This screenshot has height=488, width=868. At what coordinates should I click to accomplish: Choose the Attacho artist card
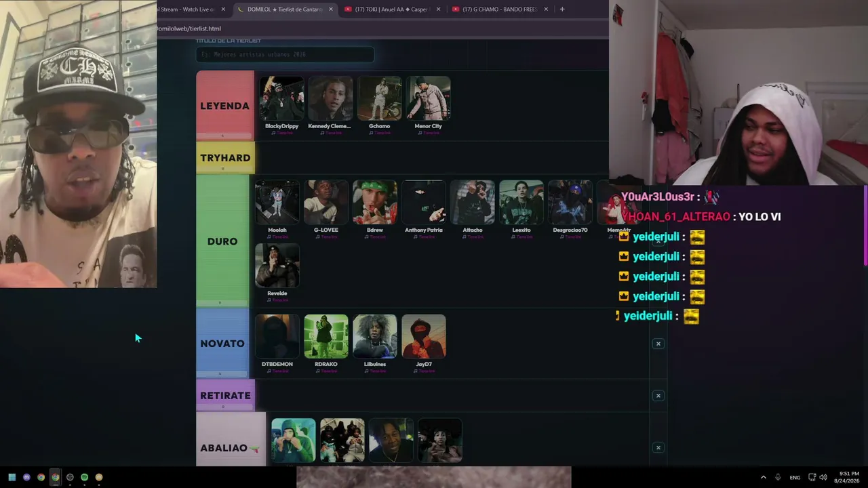(x=472, y=208)
